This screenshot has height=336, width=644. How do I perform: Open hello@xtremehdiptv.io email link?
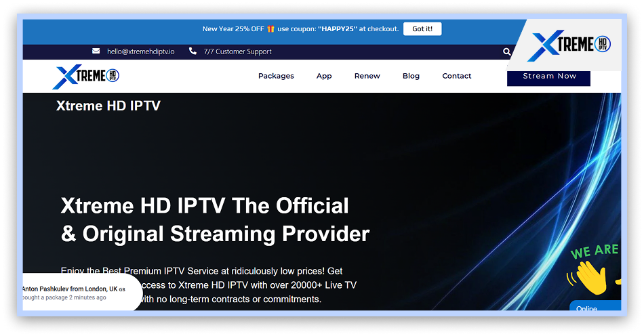(141, 51)
